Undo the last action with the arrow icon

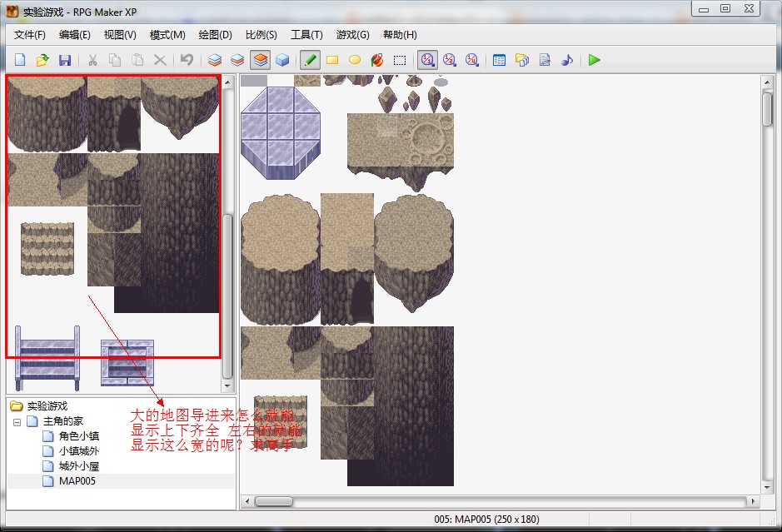(x=187, y=60)
